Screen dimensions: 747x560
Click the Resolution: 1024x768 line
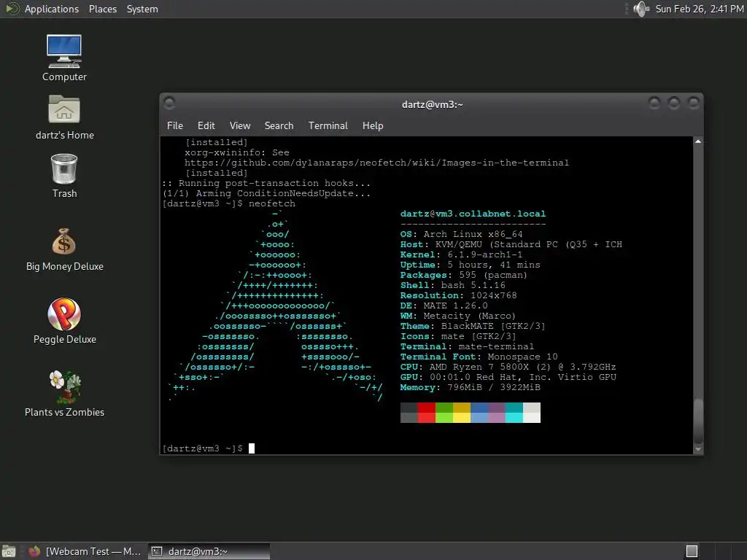click(x=458, y=296)
